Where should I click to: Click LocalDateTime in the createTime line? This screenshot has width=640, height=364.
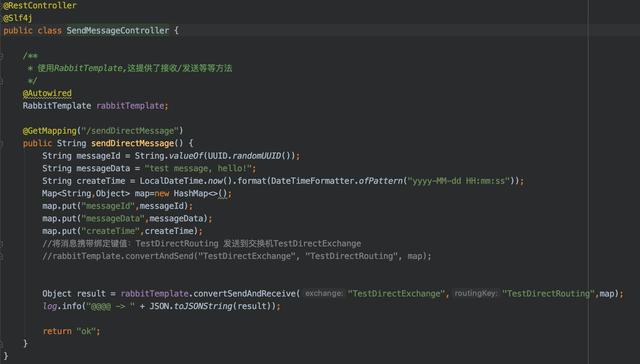click(x=171, y=181)
